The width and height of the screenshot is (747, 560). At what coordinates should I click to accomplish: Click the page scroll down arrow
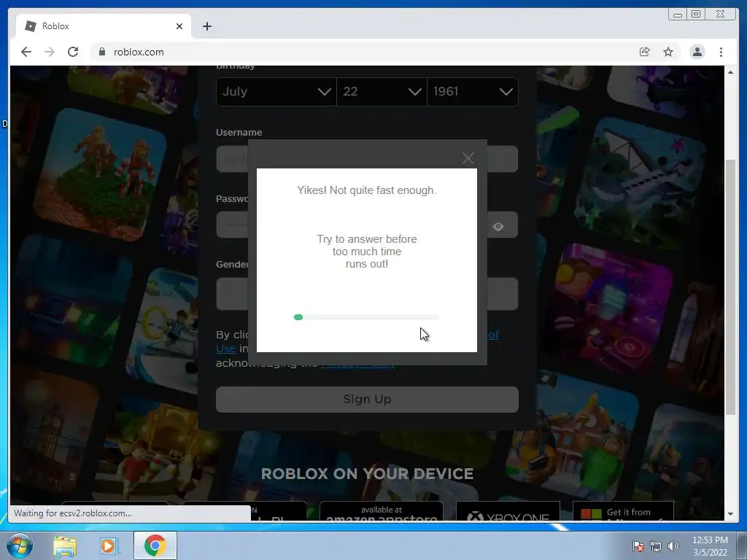point(731,514)
